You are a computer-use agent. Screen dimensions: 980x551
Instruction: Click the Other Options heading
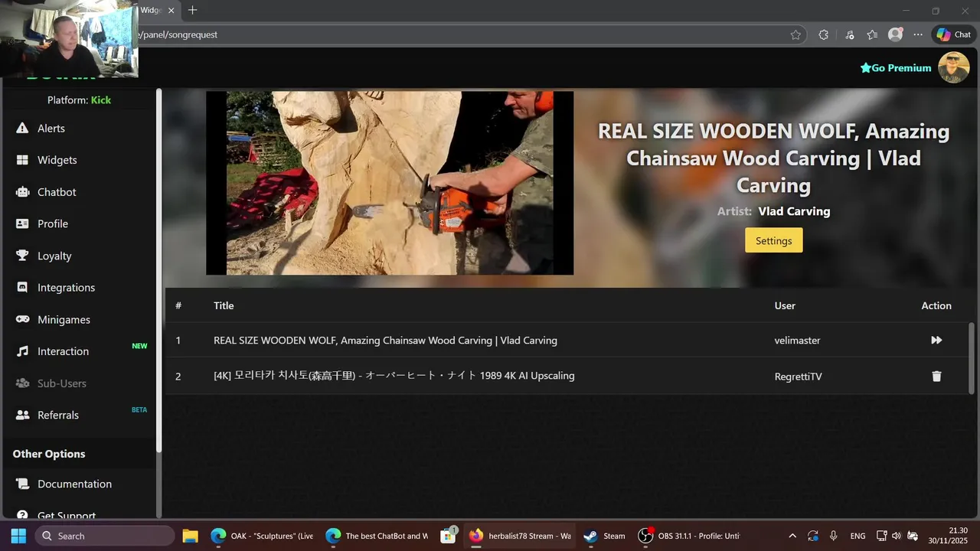pos(49,454)
